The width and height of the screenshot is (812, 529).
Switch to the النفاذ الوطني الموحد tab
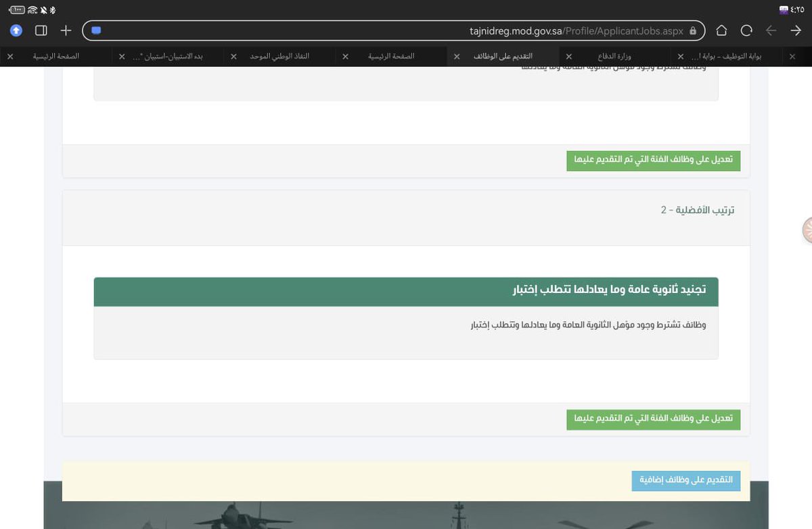click(x=279, y=56)
